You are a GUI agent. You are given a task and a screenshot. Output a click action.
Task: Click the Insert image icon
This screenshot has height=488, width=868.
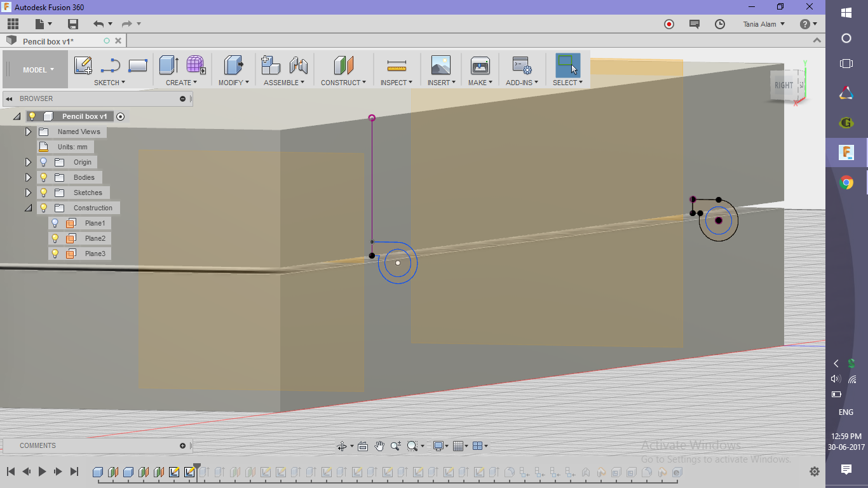click(440, 65)
